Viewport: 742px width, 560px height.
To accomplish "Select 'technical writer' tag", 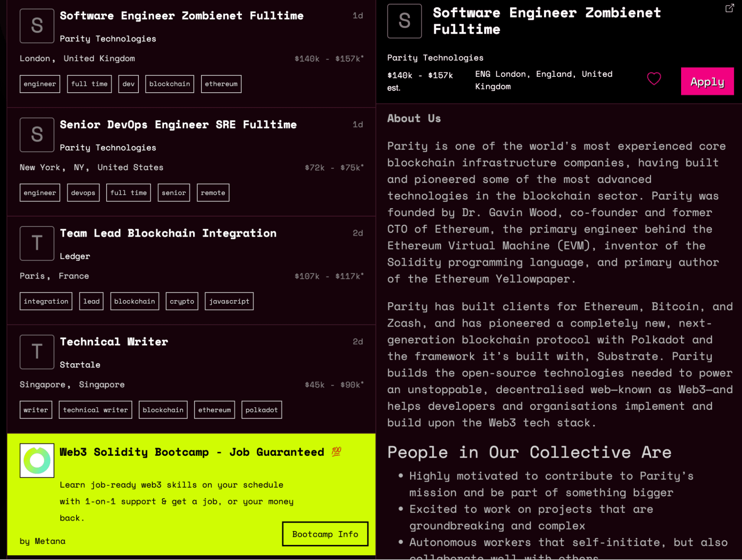I will click(x=95, y=410).
